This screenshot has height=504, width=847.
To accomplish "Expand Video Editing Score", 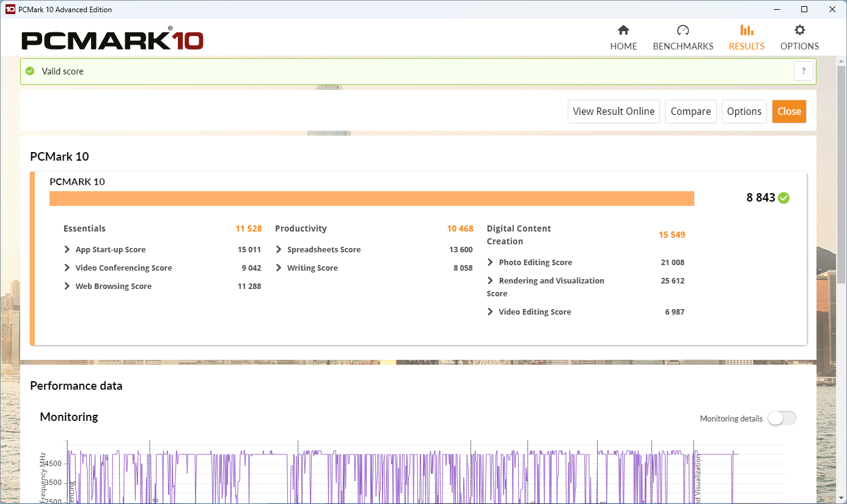I will point(490,312).
